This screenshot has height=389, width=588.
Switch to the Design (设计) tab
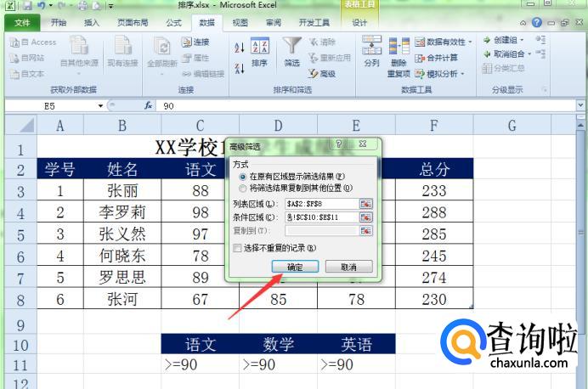(359, 22)
